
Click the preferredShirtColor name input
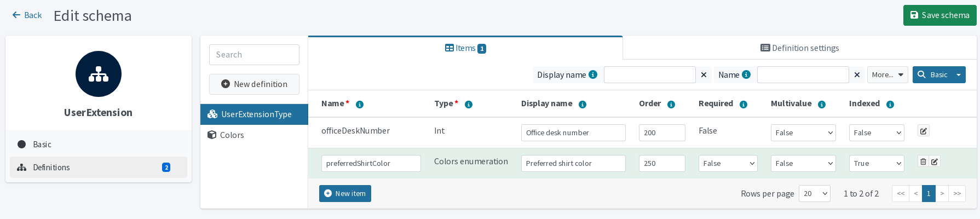tap(371, 163)
